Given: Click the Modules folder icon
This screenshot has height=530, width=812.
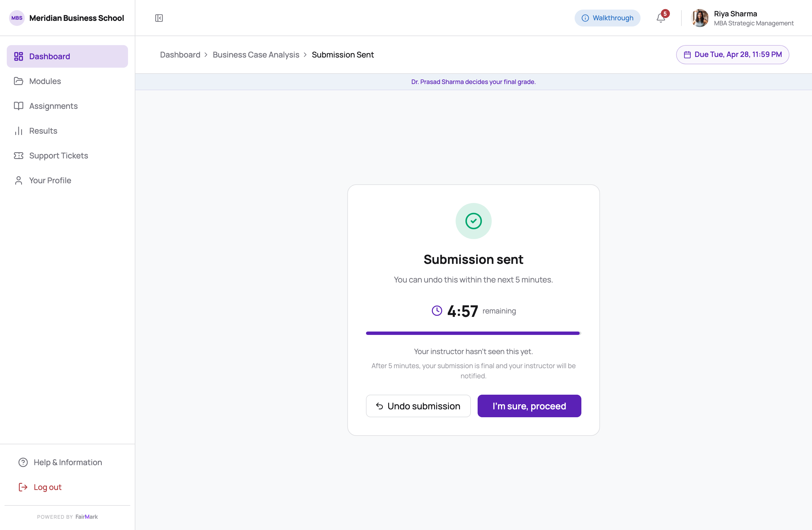Looking at the screenshot, I should point(18,81).
